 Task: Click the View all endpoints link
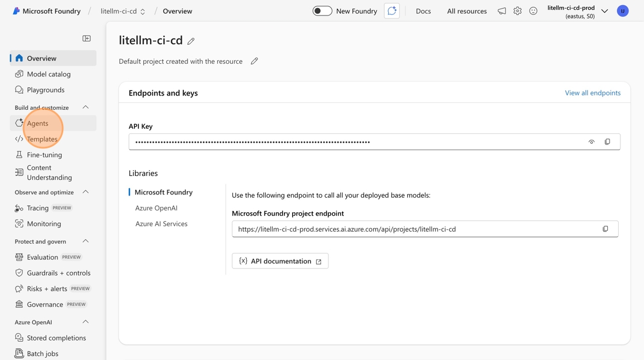pos(592,93)
